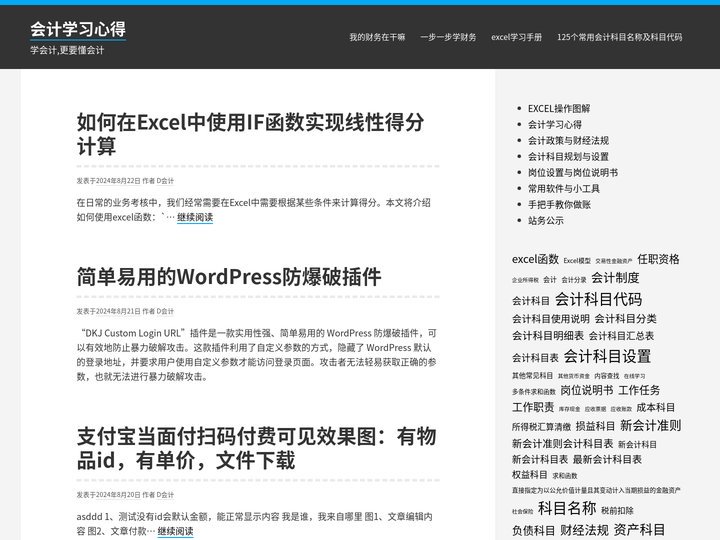This screenshot has height=540, width=720.
Task: Select the 税前扣除 tag
Action: coord(617,511)
